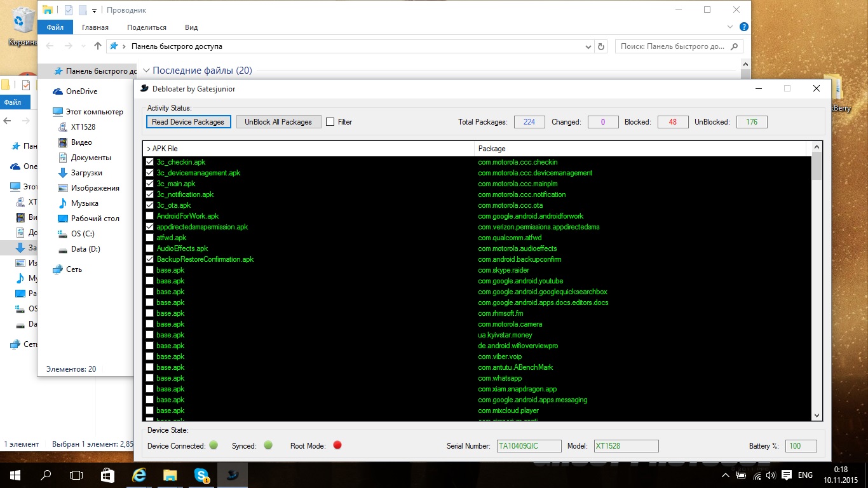The image size is (868, 488).
Task: Click the Model XT1528 field
Action: [626, 446]
